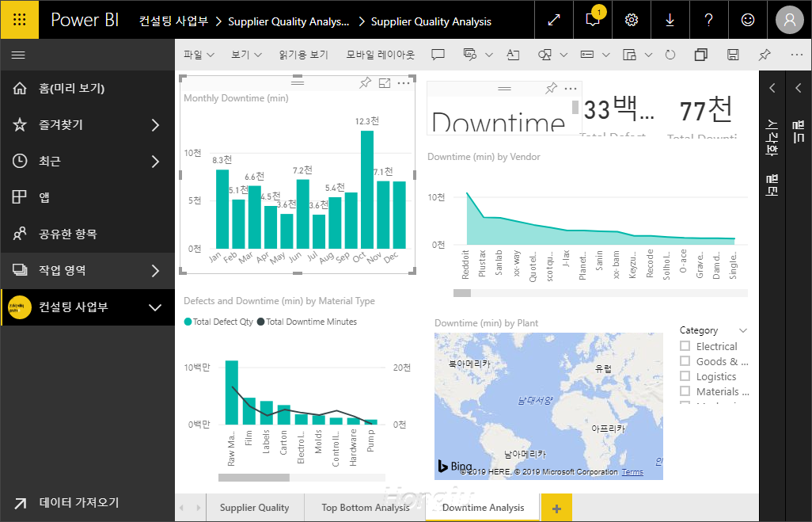This screenshot has width=812, height=522.
Task: Add a new page with plus button
Action: click(x=556, y=508)
